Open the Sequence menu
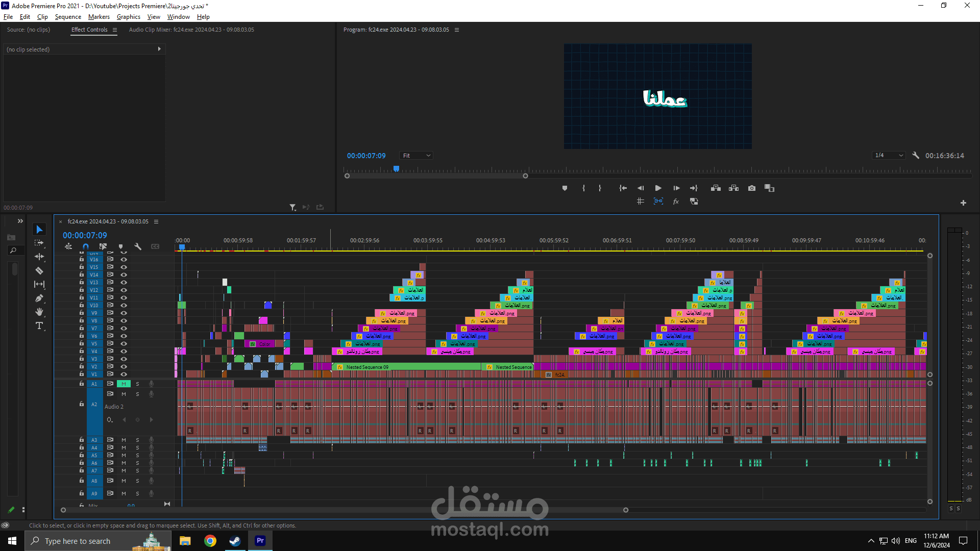The height and width of the screenshot is (551, 980). pyautogui.click(x=68, y=17)
